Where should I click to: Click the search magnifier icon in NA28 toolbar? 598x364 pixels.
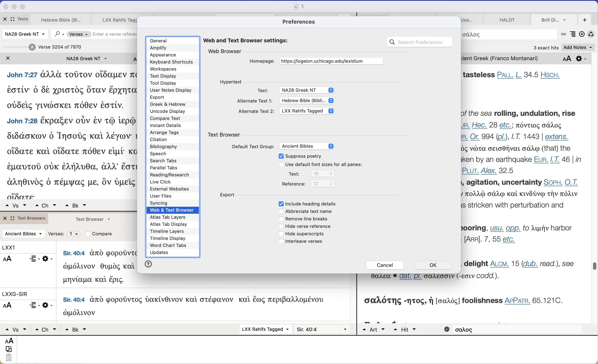click(x=57, y=34)
